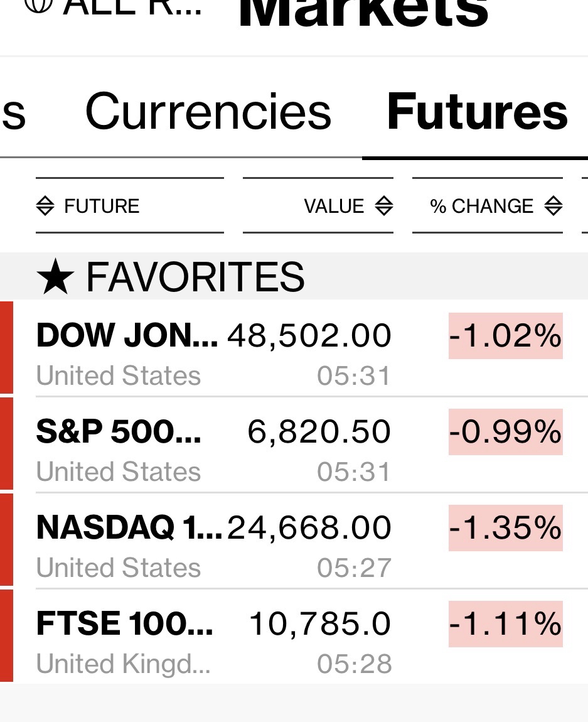Image resolution: width=588 pixels, height=722 pixels.
Task: Click the Dow Jones value 48,502.00
Action: 309,336
